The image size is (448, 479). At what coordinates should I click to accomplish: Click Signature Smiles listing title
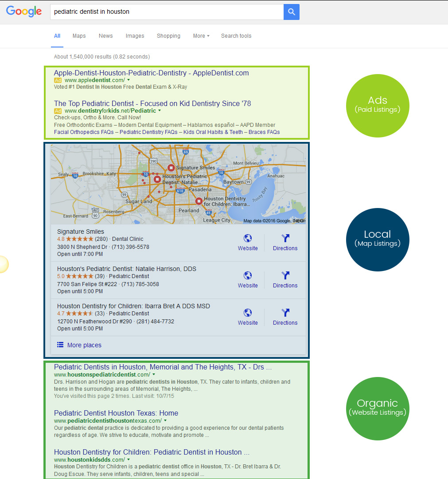[x=81, y=232]
